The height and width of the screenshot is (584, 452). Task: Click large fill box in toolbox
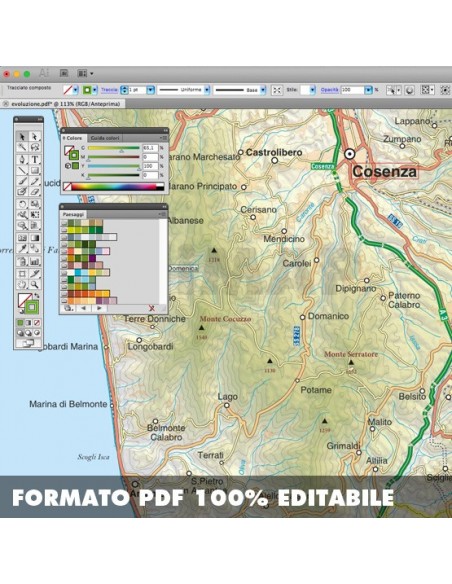[x=25, y=300]
